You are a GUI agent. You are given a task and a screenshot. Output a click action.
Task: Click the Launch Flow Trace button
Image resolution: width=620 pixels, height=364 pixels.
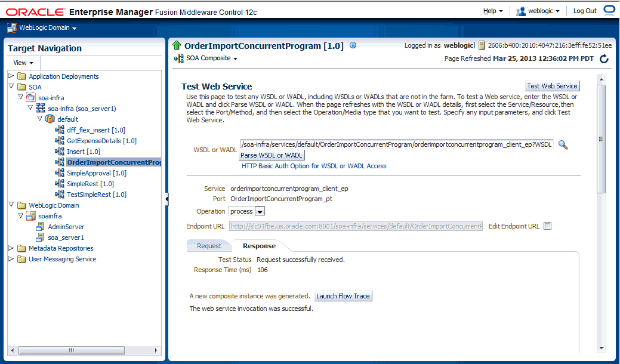(x=343, y=296)
